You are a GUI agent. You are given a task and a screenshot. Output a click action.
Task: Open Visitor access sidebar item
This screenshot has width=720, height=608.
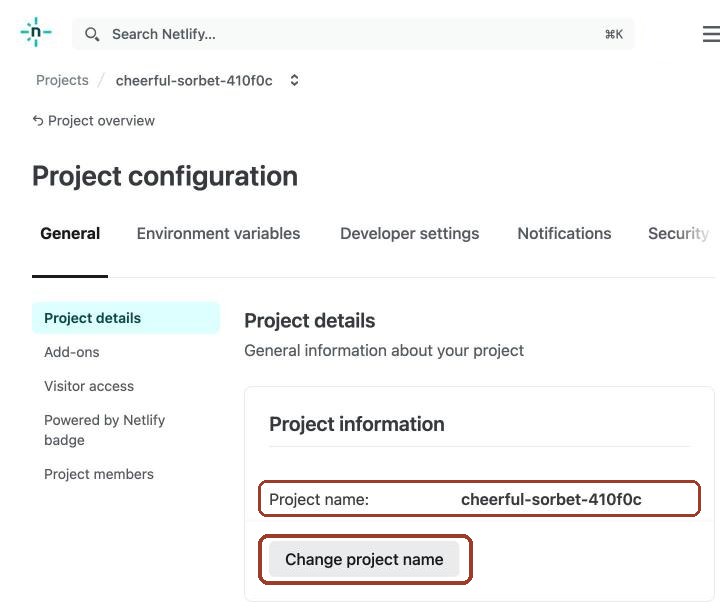click(x=89, y=386)
